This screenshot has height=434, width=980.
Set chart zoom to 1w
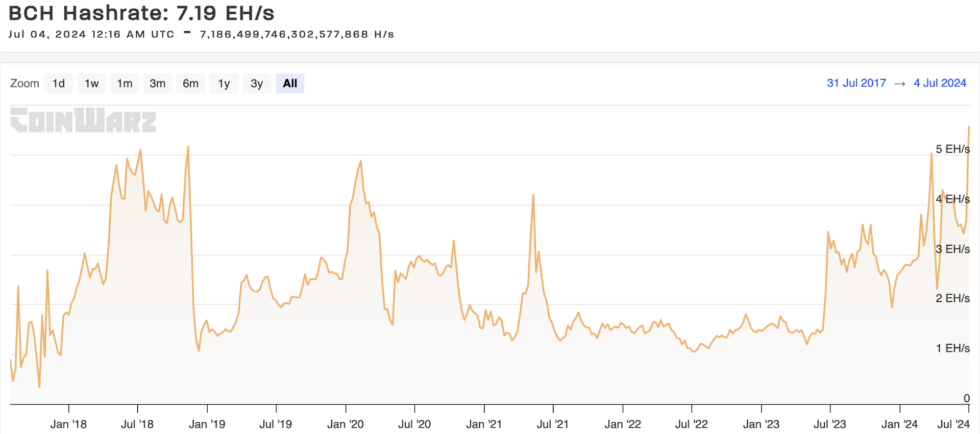click(92, 83)
